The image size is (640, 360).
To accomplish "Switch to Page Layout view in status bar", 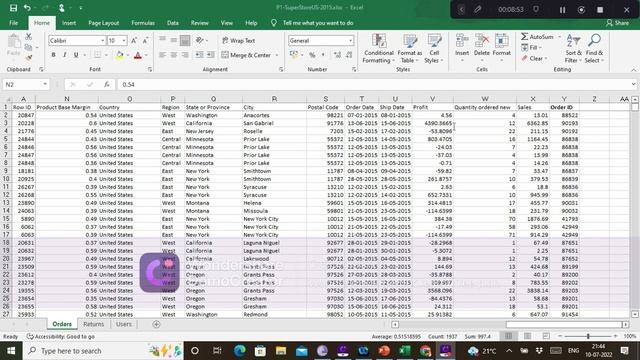I will click(527, 336).
